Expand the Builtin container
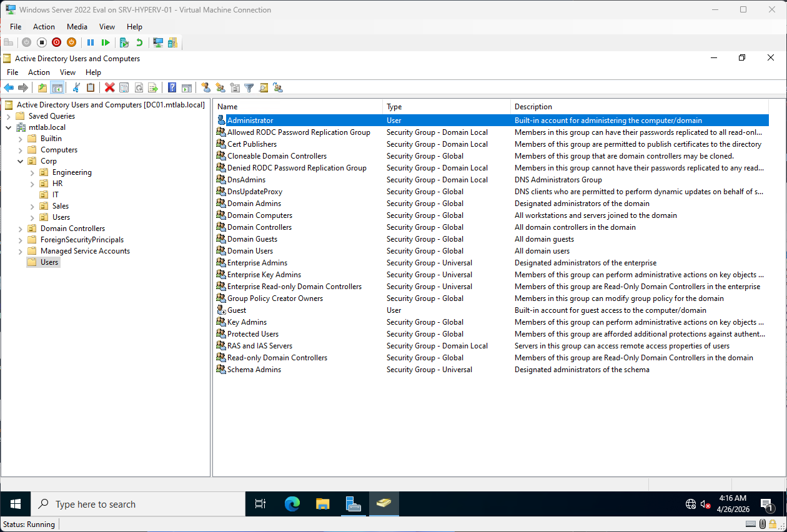This screenshot has height=532, width=787. [x=20, y=139]
